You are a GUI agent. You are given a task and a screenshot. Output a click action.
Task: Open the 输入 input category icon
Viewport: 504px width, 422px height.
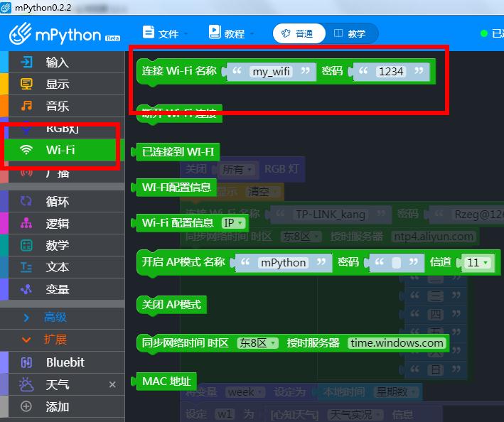tap(26, 62)
